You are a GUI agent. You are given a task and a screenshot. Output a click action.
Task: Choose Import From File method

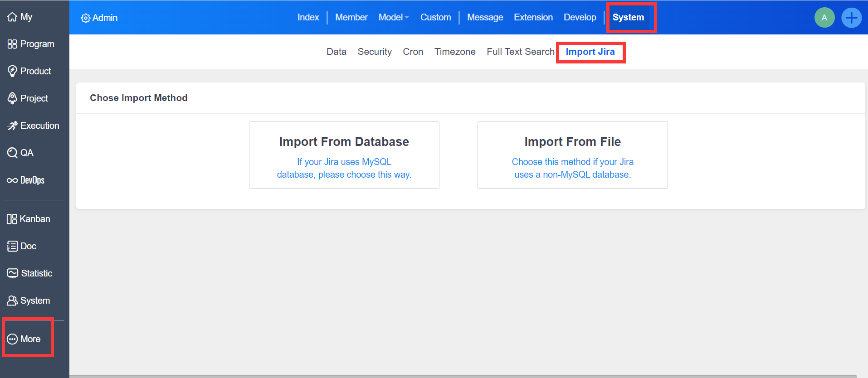[572, 155]
